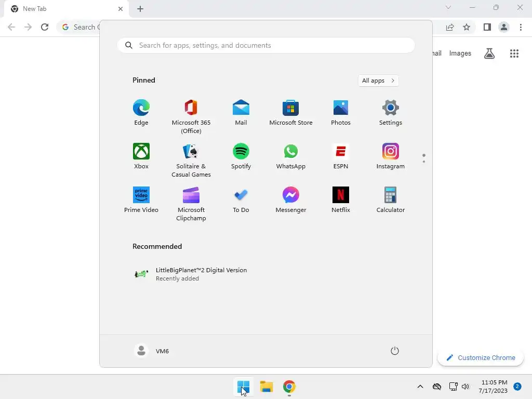The image size is (532, 399).
Task: Go back in Chrome
Action: (11, 27)
